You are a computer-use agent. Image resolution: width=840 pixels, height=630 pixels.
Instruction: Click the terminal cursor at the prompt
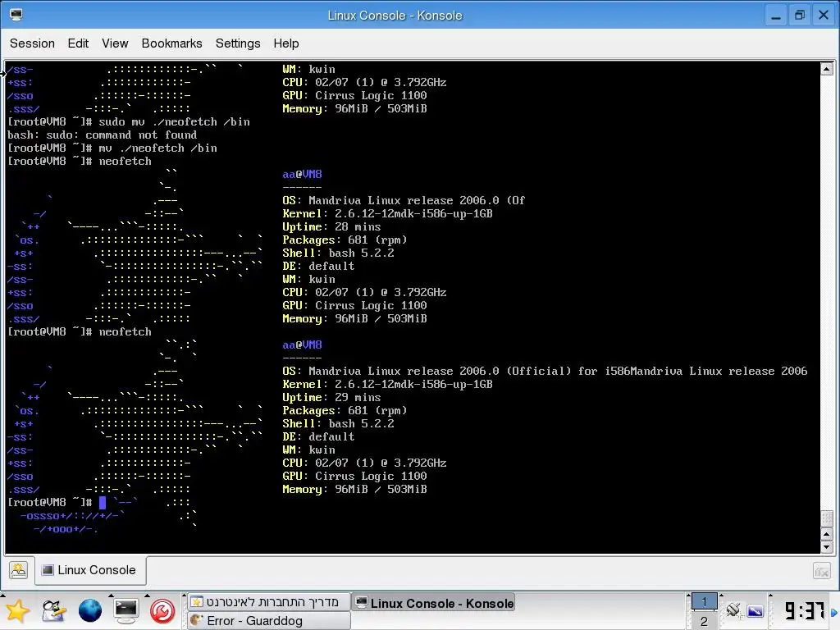[103, 503]
